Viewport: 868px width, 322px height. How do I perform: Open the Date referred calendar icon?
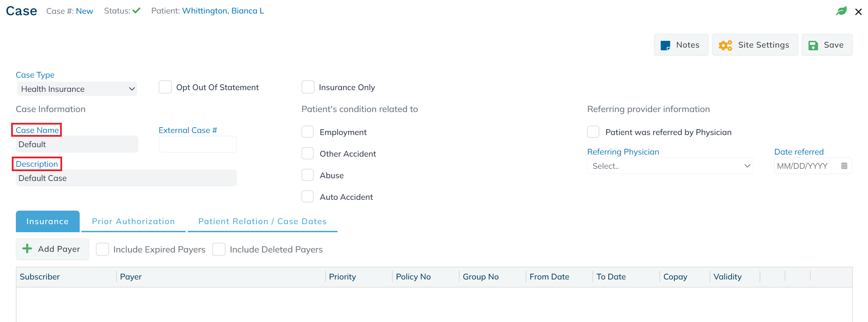click(x=844, y=166)
